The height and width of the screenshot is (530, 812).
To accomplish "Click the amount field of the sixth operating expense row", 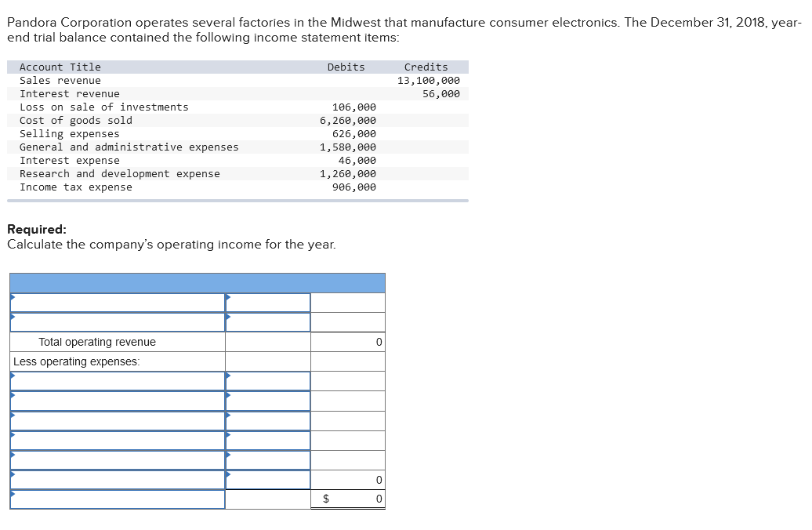I will [268, 480].
